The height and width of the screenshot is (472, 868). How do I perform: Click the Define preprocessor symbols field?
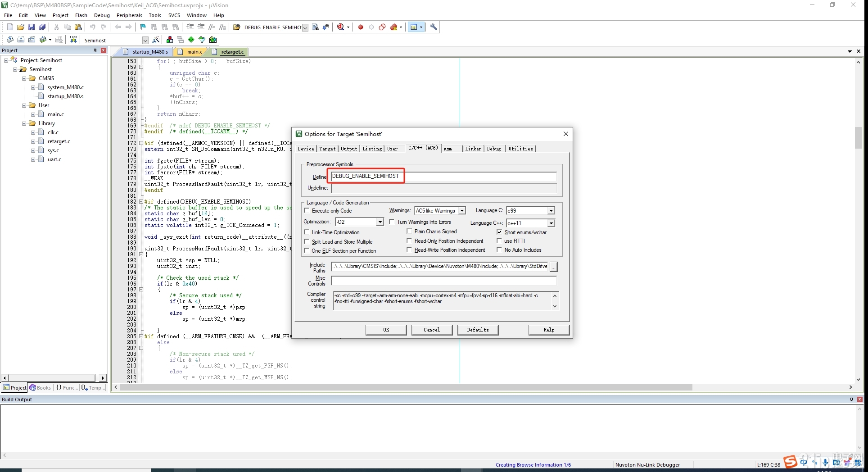point(443,176)
